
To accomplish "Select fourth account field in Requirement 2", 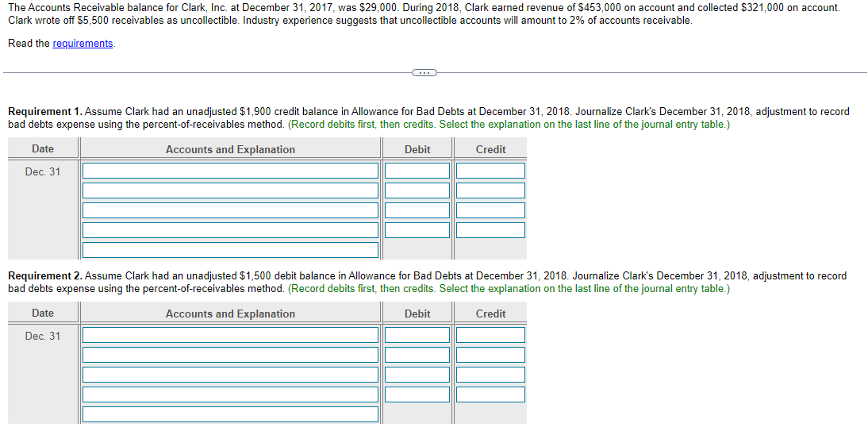I will pos(231,394).
